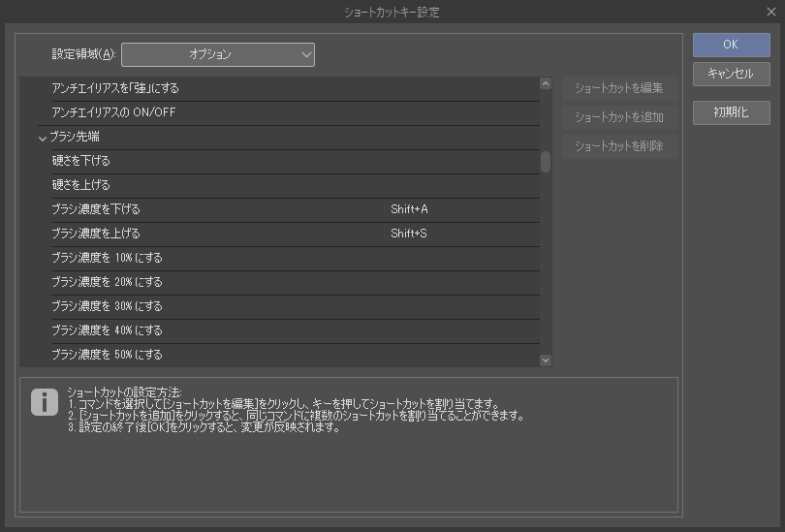Click ショートカットを削除 button
The width and height of the screenshot is (785, 532).
click(x=619, y=146)
